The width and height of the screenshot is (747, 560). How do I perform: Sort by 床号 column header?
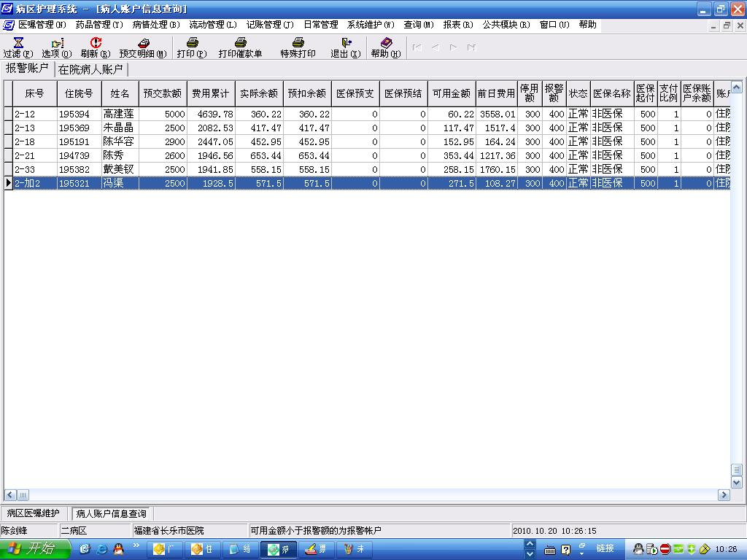(35, 93)
